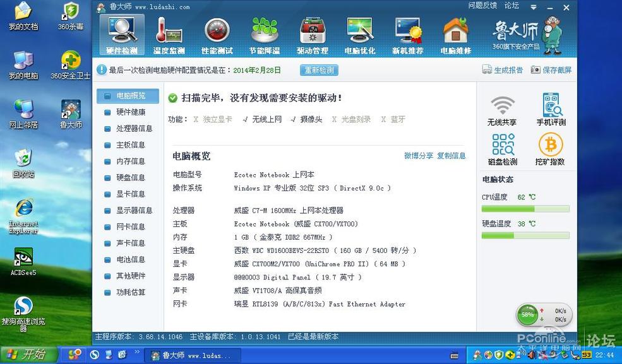Click detection date 2014年2月28日
Screen dimensions: 622x364
click(x=256, y=70)
